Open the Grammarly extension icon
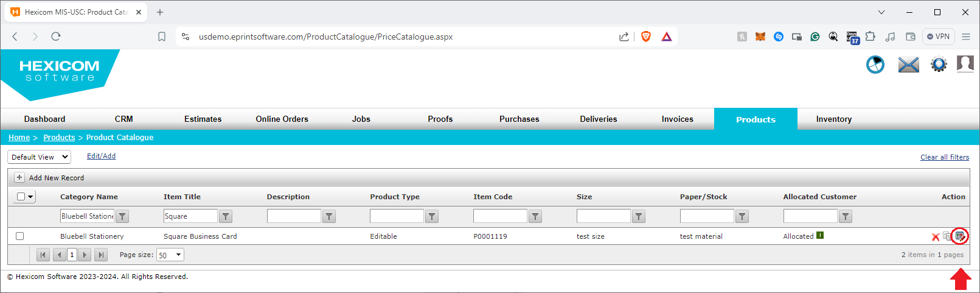The width and height of the screenshot is (980, 293). (815, 37)
